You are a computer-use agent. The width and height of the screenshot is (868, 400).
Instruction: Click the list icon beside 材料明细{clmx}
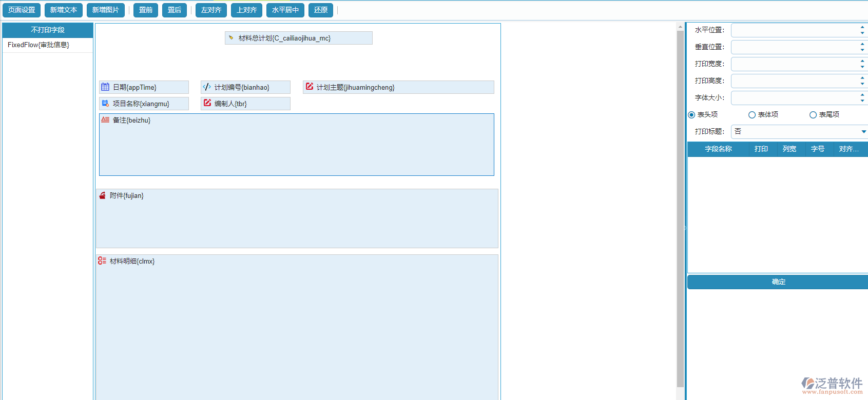[102, 261]
